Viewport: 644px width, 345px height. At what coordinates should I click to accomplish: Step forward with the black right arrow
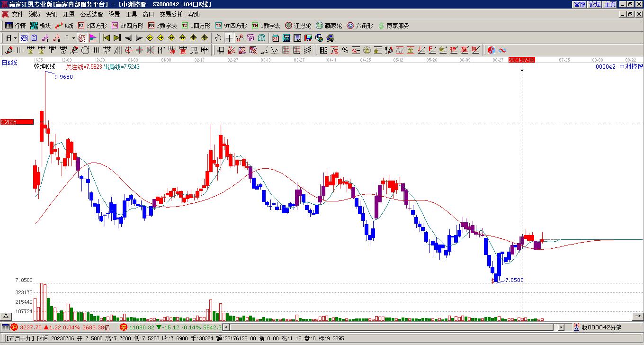(x=139, y=38)
